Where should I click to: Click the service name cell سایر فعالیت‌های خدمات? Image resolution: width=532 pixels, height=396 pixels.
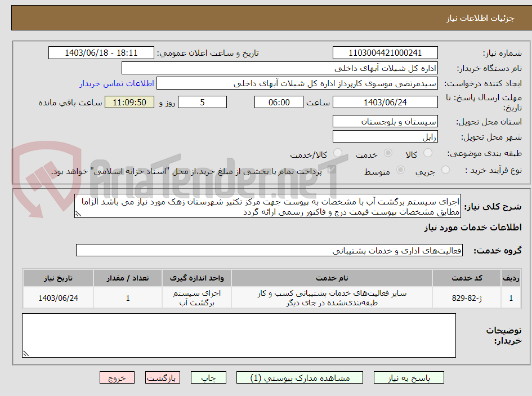[x=332, y=298]
